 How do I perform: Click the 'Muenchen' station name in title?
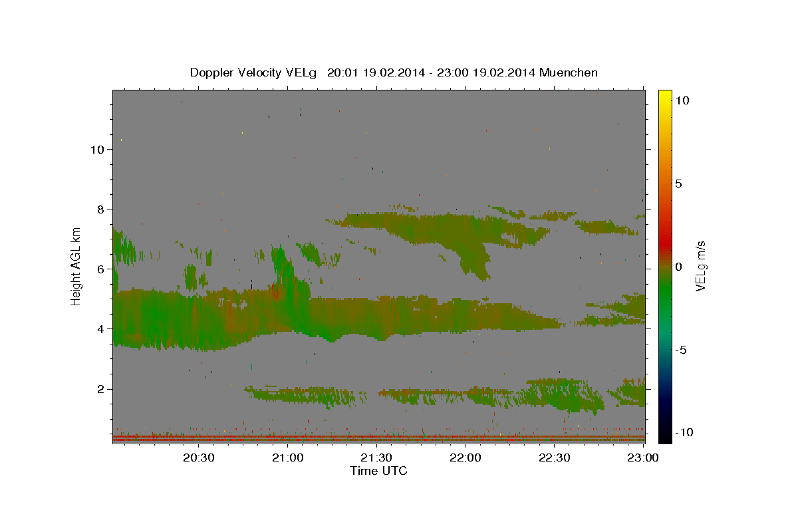(x=569, y=72)
